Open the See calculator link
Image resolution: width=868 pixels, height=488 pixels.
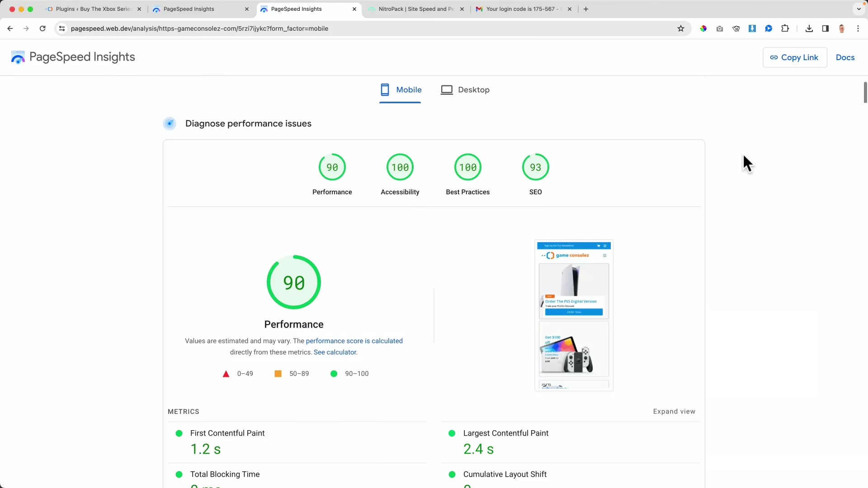pos(335,352)
